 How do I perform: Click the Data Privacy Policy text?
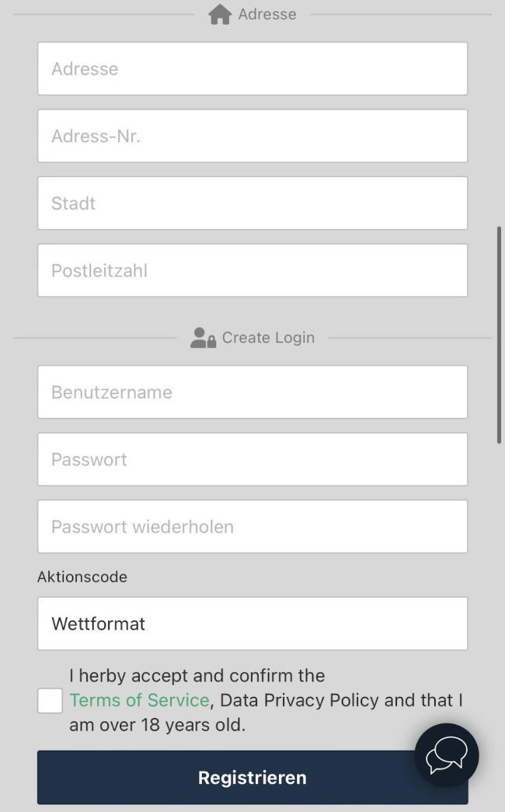tap(300, 700)
